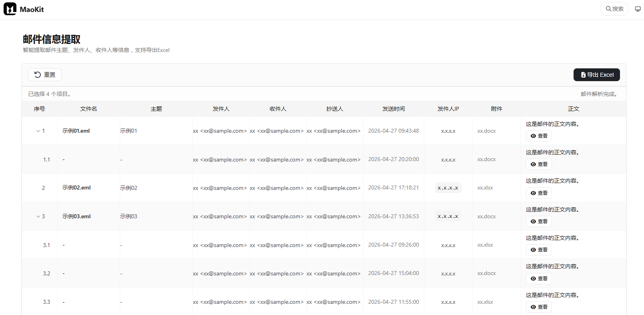This screenshot has width=644, height=315.
Task: Click the sender IP badge in row 示例02.eml
Action: pos(448,188)
